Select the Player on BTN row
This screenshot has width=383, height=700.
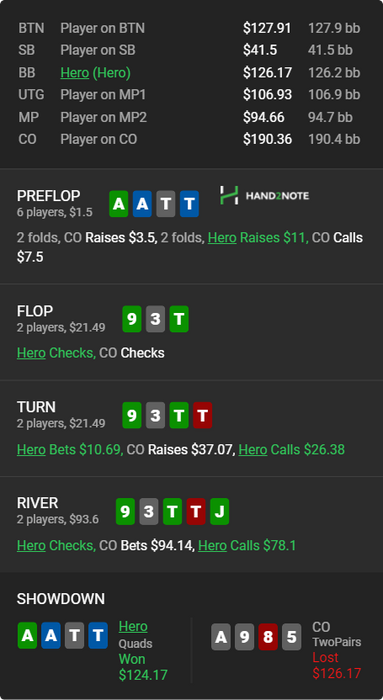(x=192, y=28)
